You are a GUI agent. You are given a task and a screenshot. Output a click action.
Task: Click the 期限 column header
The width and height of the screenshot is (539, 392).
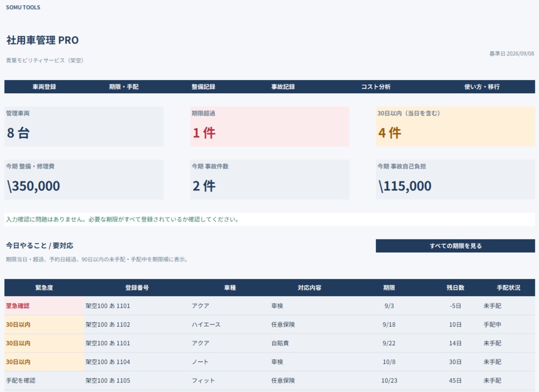[389, 288]
